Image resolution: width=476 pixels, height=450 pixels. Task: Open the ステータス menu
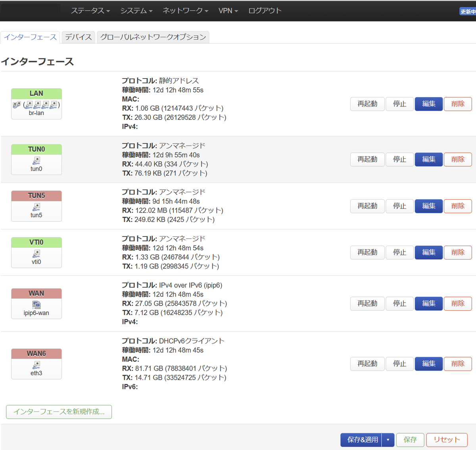tap(90, 11)
